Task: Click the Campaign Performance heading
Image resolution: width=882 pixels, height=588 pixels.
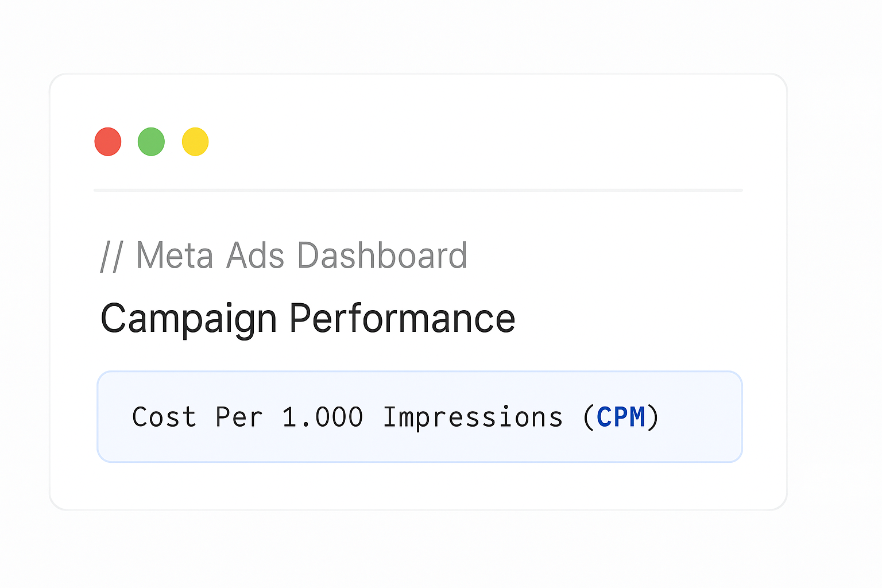Action: [x=308, y=319]
